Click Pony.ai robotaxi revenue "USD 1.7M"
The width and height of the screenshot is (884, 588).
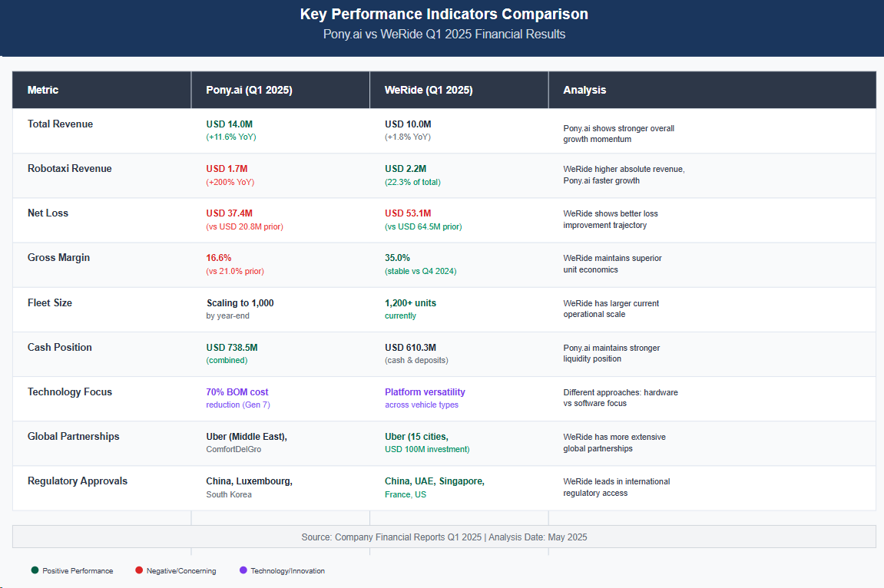pos(227,168)
